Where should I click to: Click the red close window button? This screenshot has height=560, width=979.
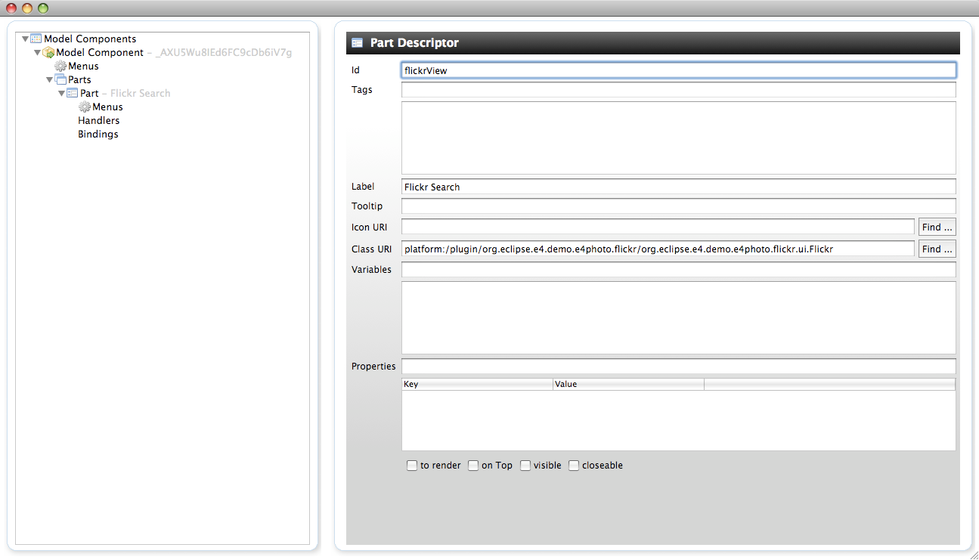[x=11, y=8]
